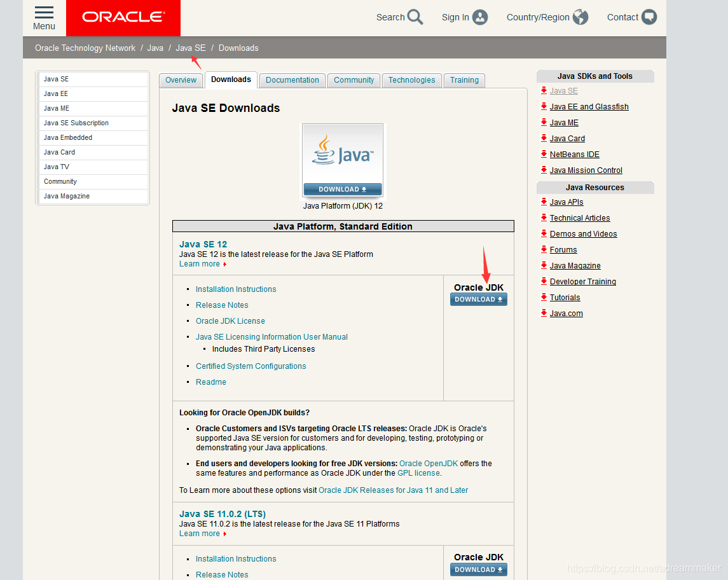Click Java Card in Java SDKs and Tools
728x580 pixels.
click(567, 139)
